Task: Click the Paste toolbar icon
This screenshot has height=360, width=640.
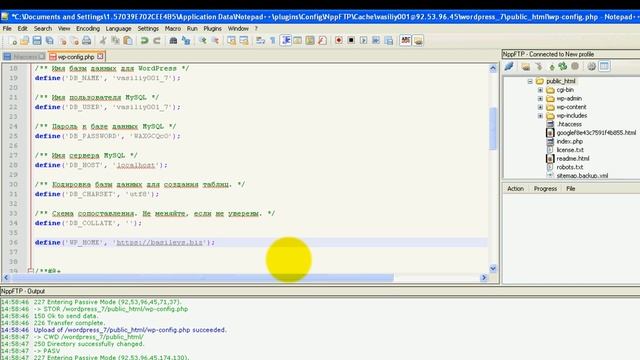Action: [128, 40]
